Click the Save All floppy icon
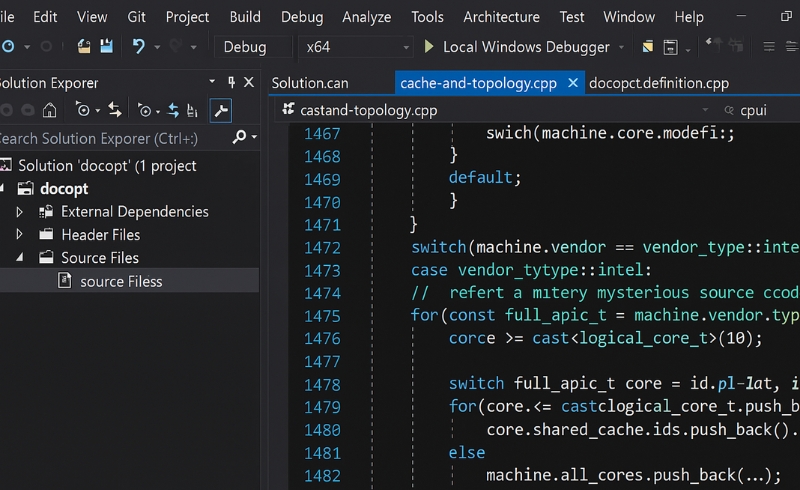The height and width of the screenshot is (490, 800). click(x=106, y=46)
